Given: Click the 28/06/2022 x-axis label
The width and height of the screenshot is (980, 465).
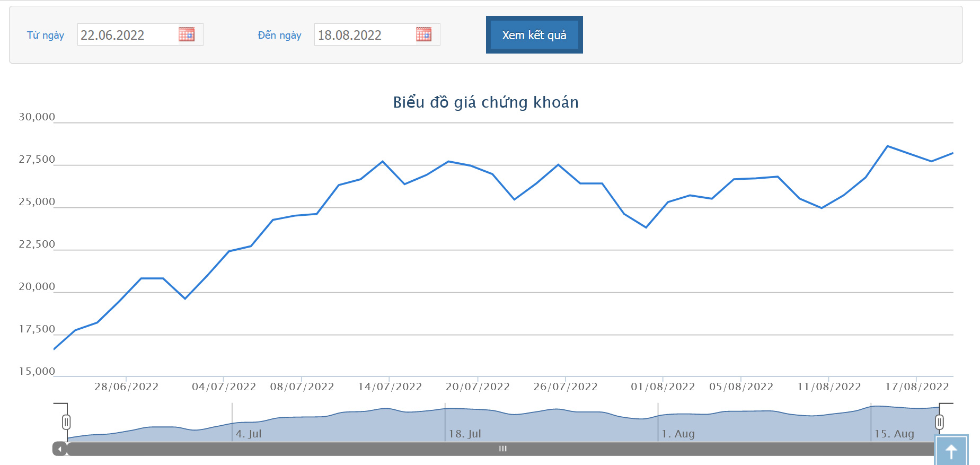Looking at the screenshot, I should [127, 387].
